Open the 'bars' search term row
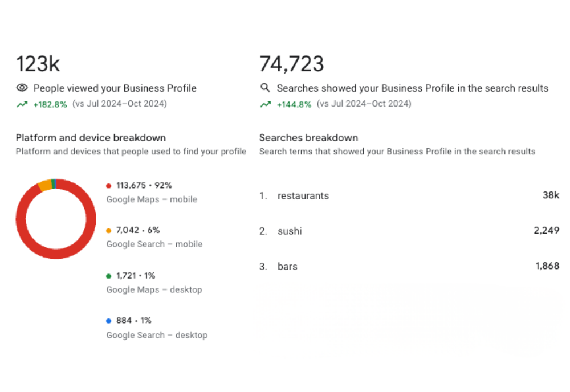Viewport: 570px width, 392px height. click(x=409, y=266)
